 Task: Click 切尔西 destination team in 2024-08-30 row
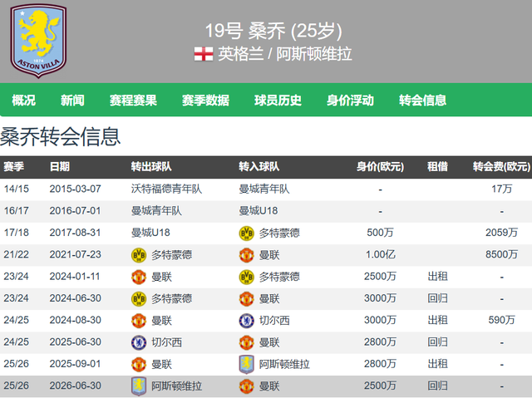point(274,321)
